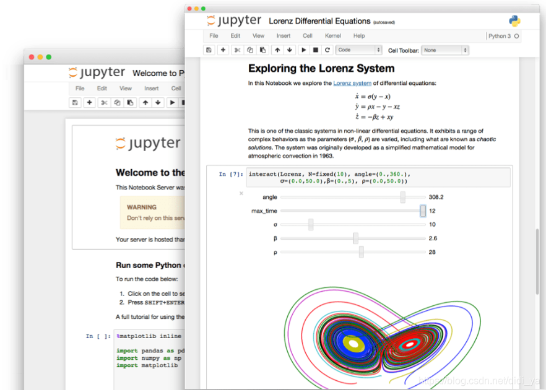Move cell down arrow in Lorenz notebook toolbar
The height and width of the screenshot is (392, 546).
click(x=289, y=50)
